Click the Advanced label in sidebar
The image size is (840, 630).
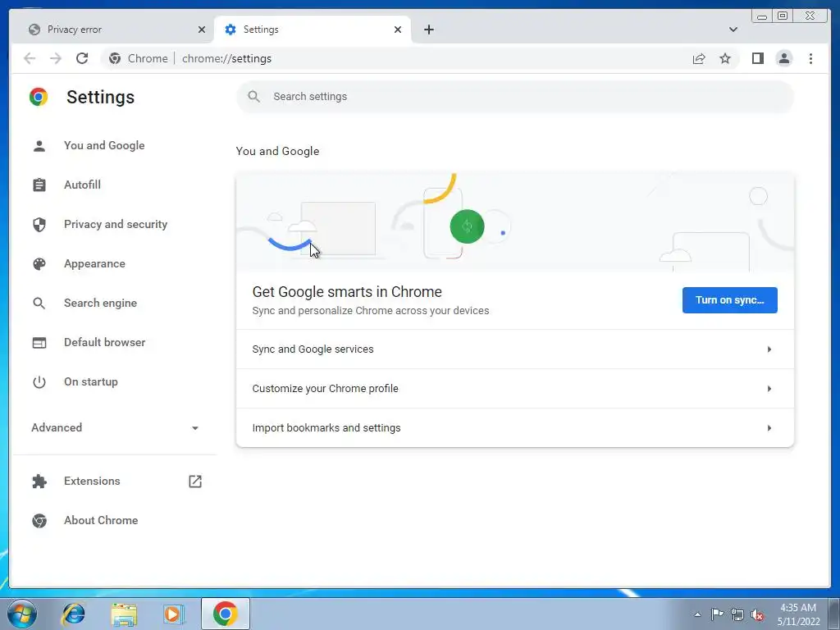point(57,427)
